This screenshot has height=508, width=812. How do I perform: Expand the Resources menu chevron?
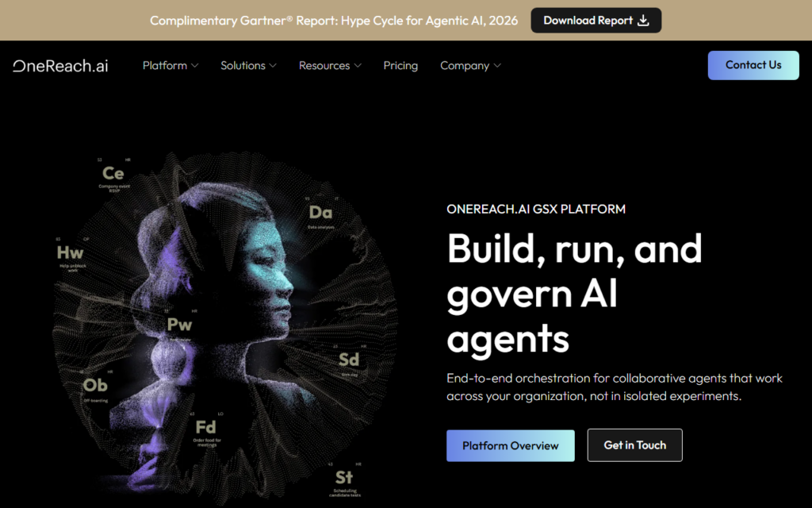click(358, 66)
